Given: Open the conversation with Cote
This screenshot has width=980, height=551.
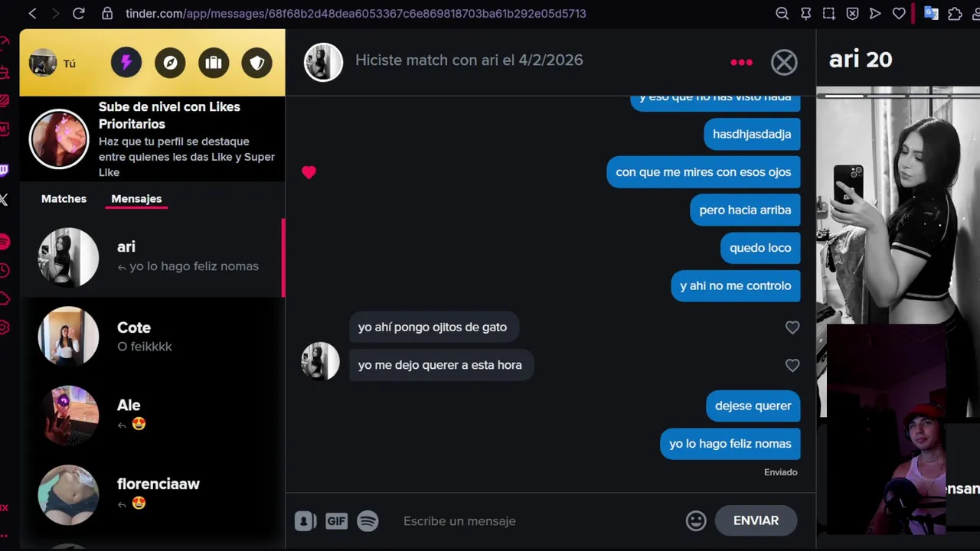Looking at the screenshot, I should click(x=152, y=337).
